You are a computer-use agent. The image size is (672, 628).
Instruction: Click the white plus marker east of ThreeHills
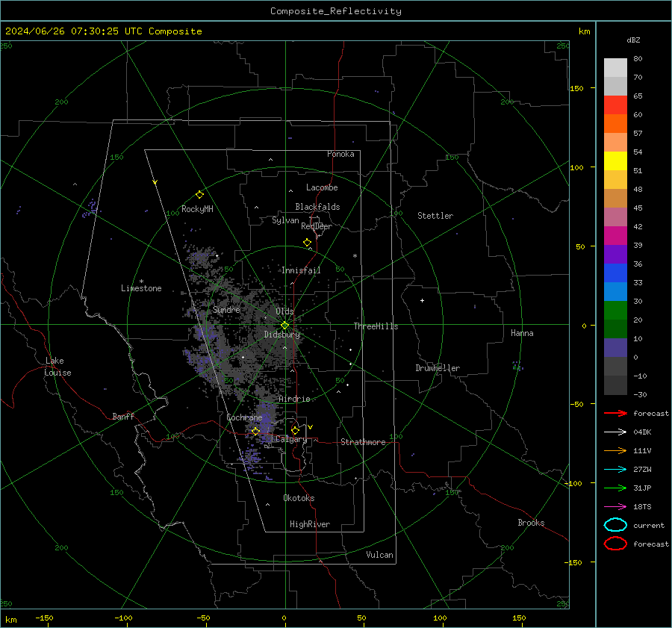coord(422,300)
